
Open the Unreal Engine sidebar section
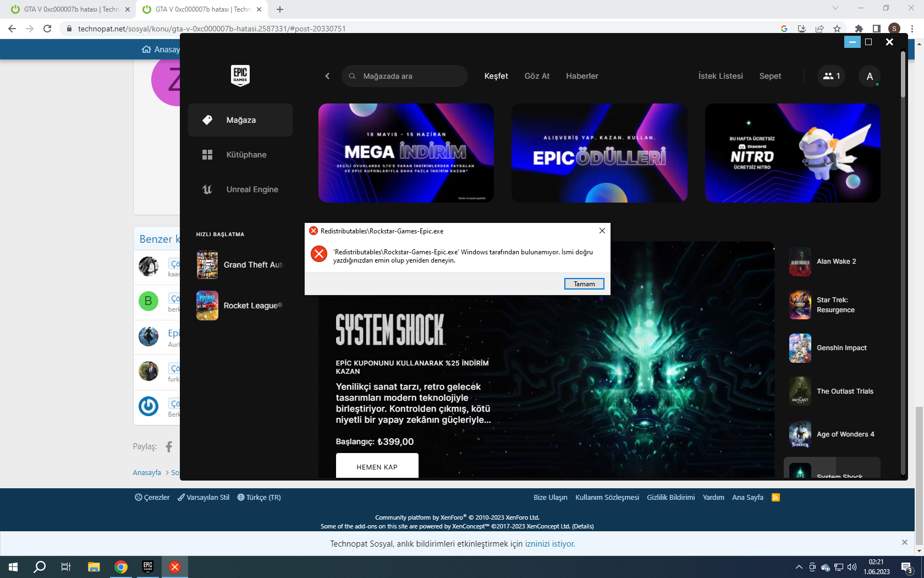(x=240, y=189)
